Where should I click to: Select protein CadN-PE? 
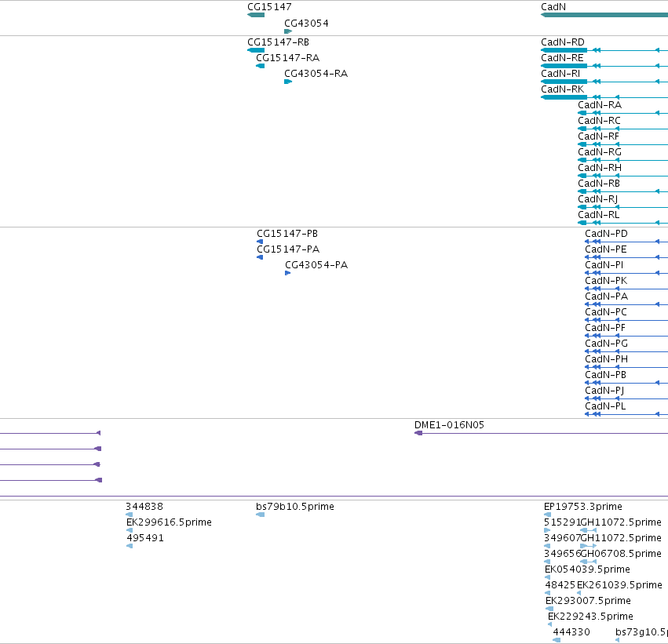tap(606, 249)
